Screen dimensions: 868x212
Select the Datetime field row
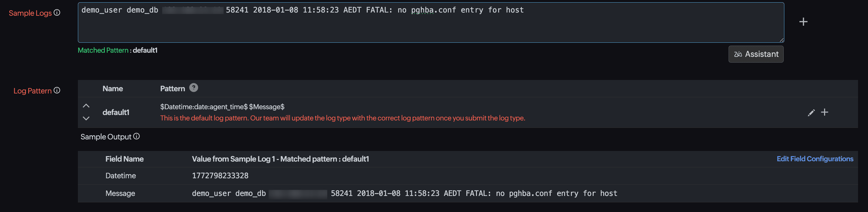121,176
